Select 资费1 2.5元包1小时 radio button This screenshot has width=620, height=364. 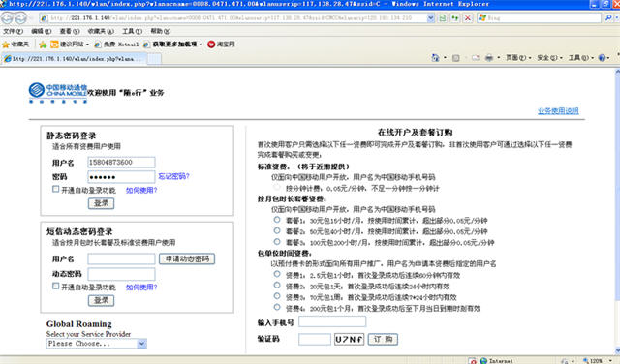pyautogui.click(x=277, y=274)
